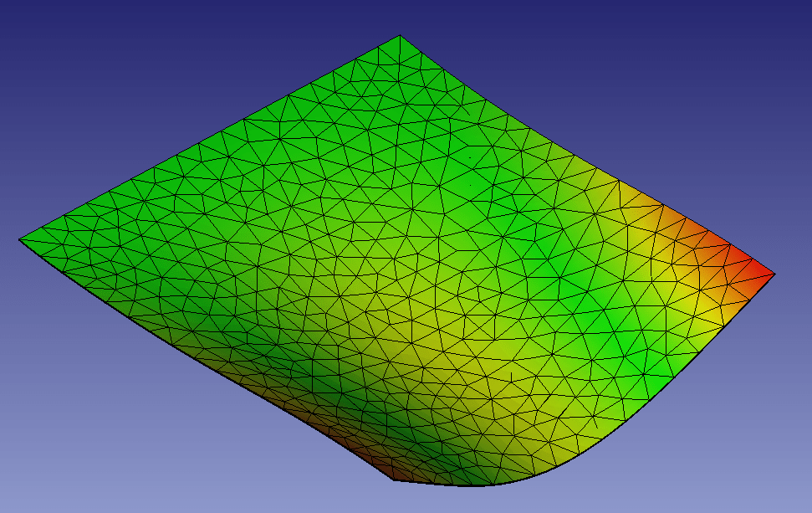Pick the leftmost corner vertex of the mesh
812x513 pixels.
(20, 240)
